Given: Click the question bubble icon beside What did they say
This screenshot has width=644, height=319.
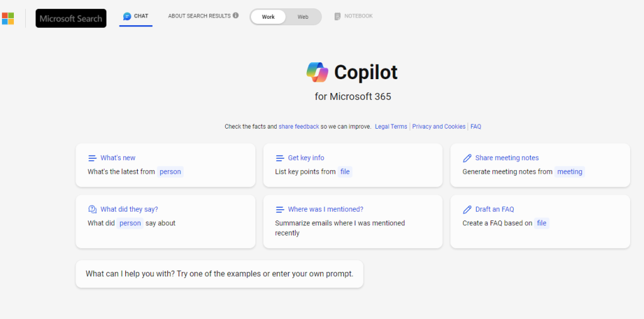Looking at the screenshot, I should coord(92,209).
